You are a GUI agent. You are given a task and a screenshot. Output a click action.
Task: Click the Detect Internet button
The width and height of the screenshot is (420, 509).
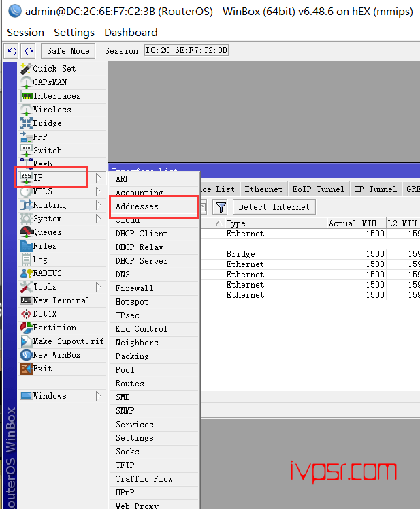click(274, 207)
